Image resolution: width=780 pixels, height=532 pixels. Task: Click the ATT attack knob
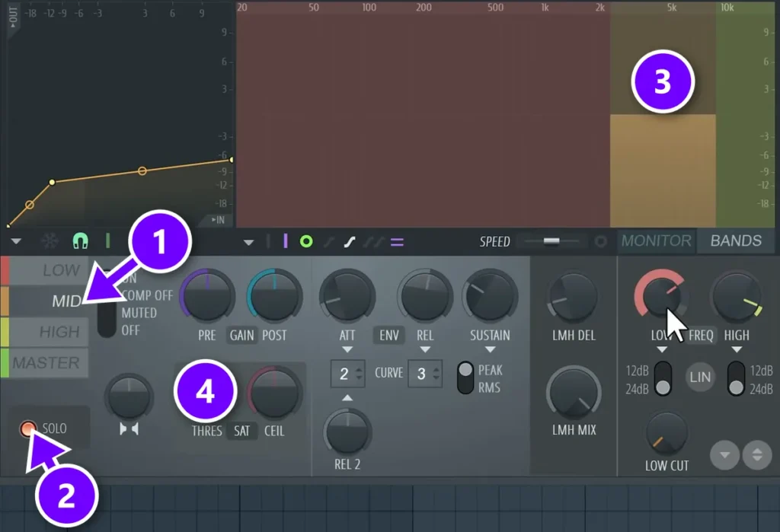click(x=347, y=296)
